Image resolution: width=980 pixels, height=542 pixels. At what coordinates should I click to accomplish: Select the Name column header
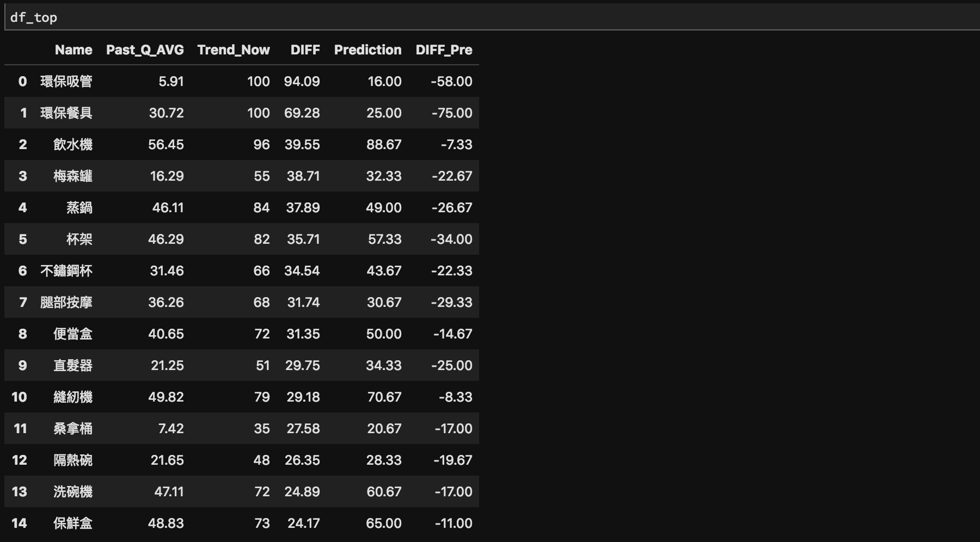[73, 50]
